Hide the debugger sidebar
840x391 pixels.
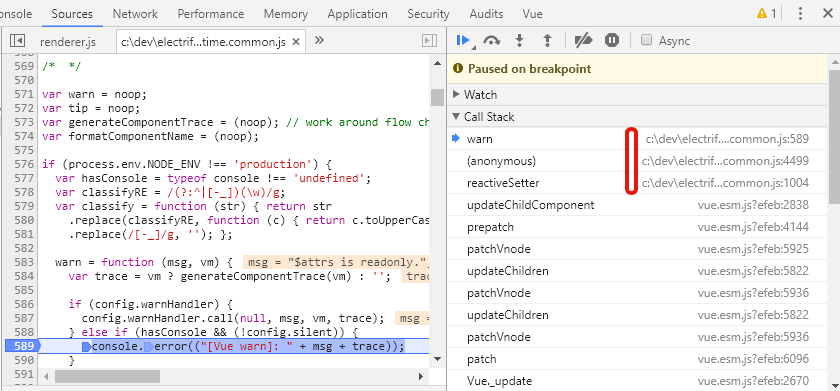click(x=430, y=41)
